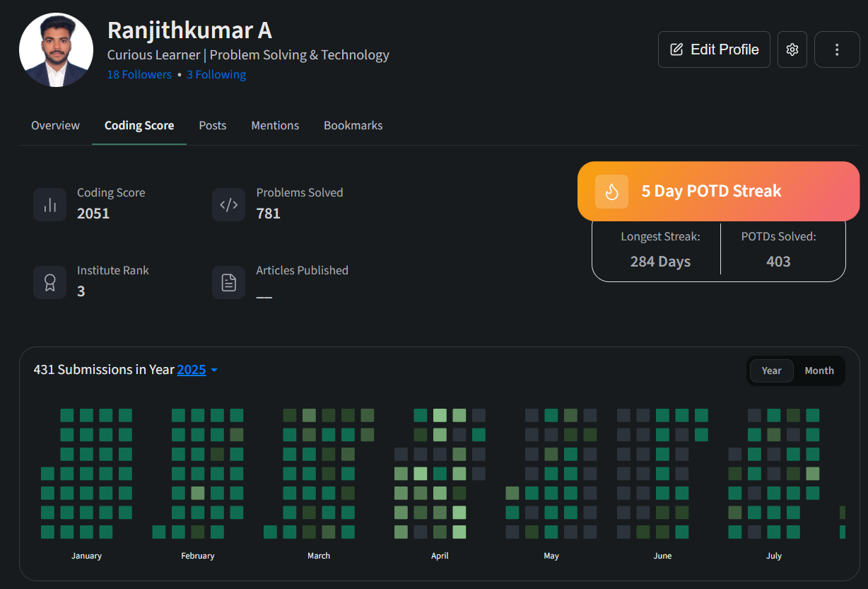Expand the 2025 year dropdown

[192, 370]
